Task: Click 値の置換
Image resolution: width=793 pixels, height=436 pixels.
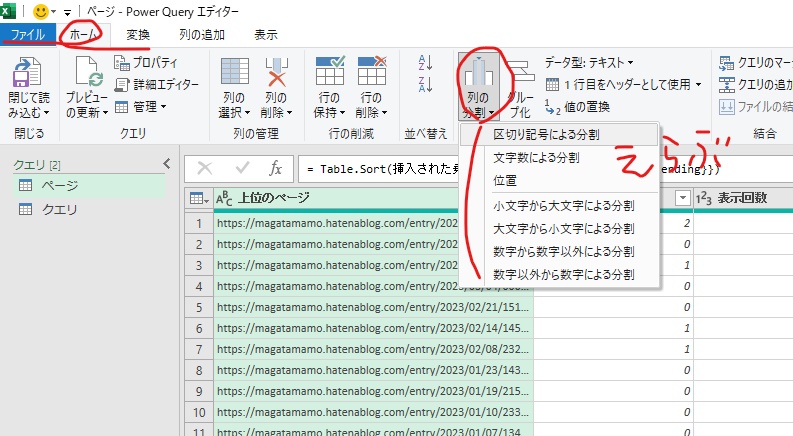Action: [x=578, y=106]
